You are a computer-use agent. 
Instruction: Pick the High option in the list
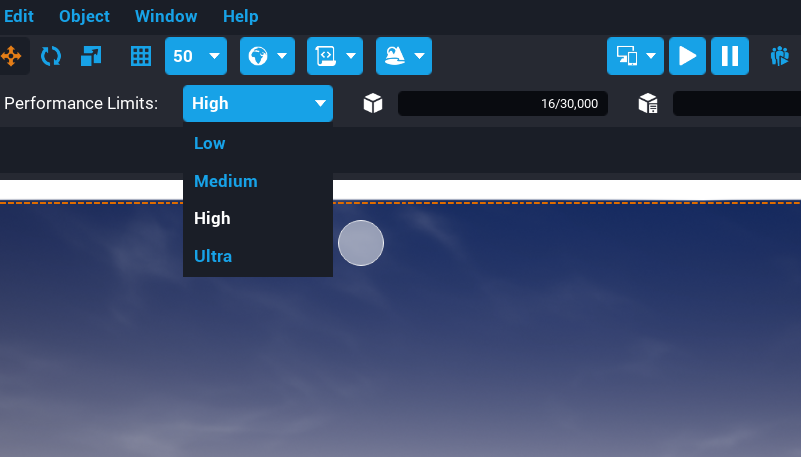(x=212, y=218)
